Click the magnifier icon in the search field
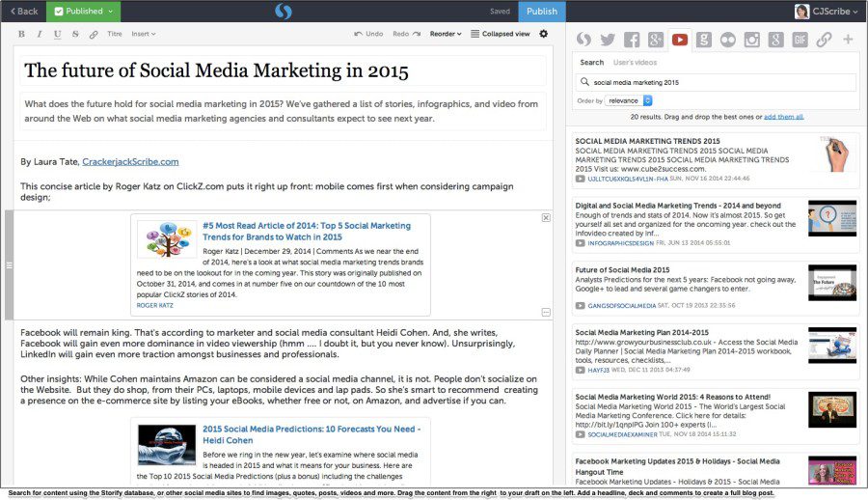868x500 pixels. tap(584, 82)
